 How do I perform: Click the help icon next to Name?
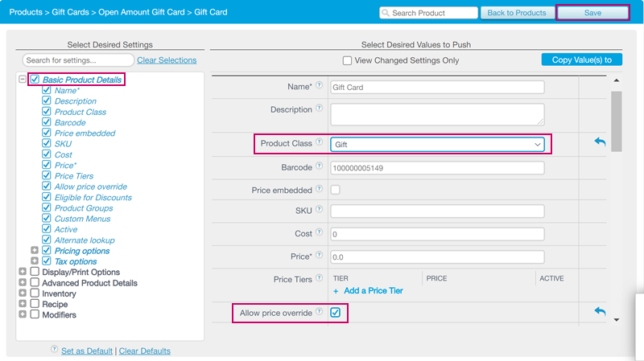319,86
